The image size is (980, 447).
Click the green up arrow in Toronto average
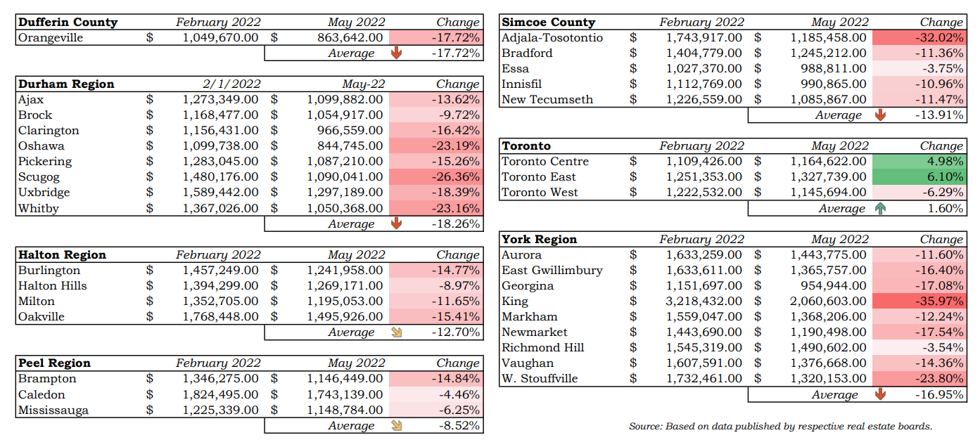click(880, 208)
